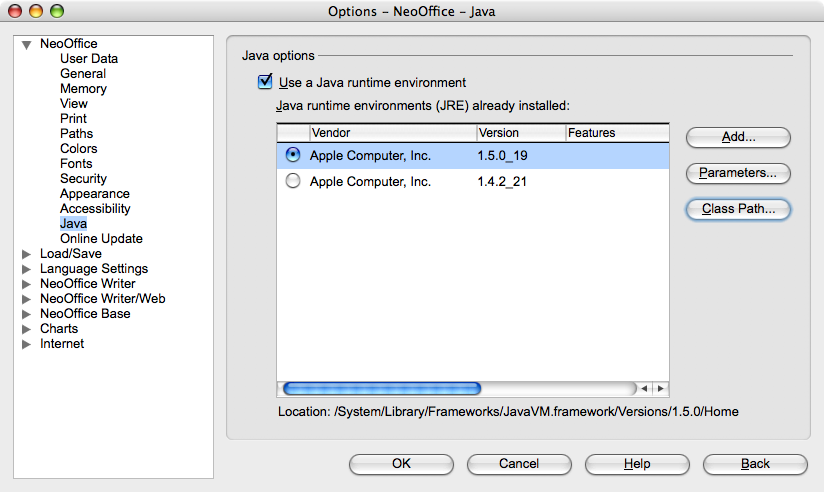
Task: Select Security in the options tree
Action: (83, 179)
